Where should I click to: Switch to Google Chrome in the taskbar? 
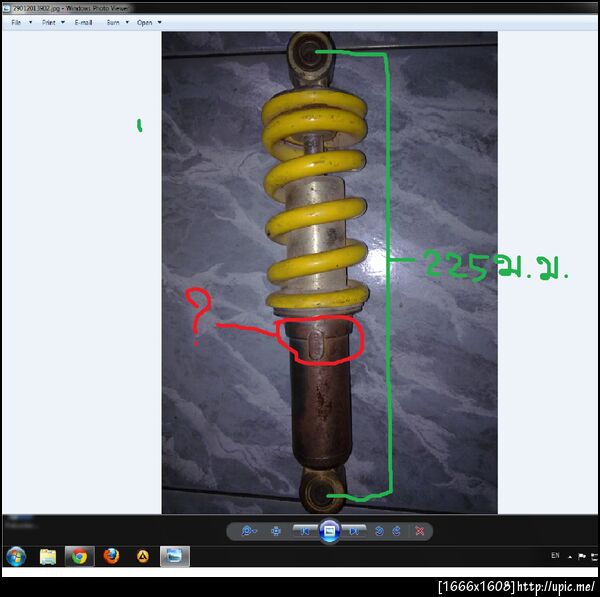coord(79,556)
